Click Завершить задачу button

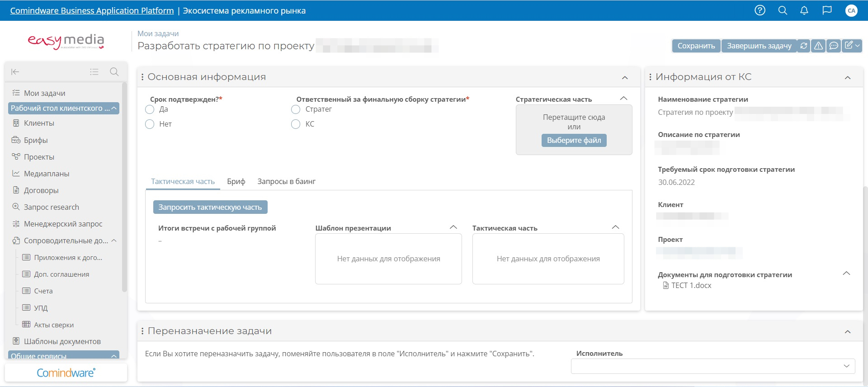pos(759,46)
